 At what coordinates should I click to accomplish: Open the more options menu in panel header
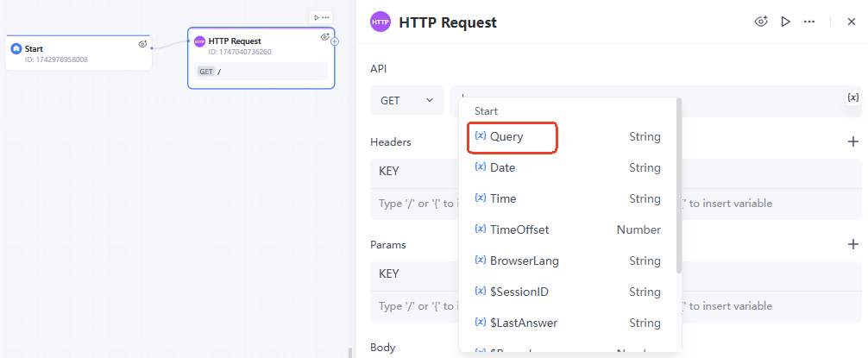coord(809,22)
